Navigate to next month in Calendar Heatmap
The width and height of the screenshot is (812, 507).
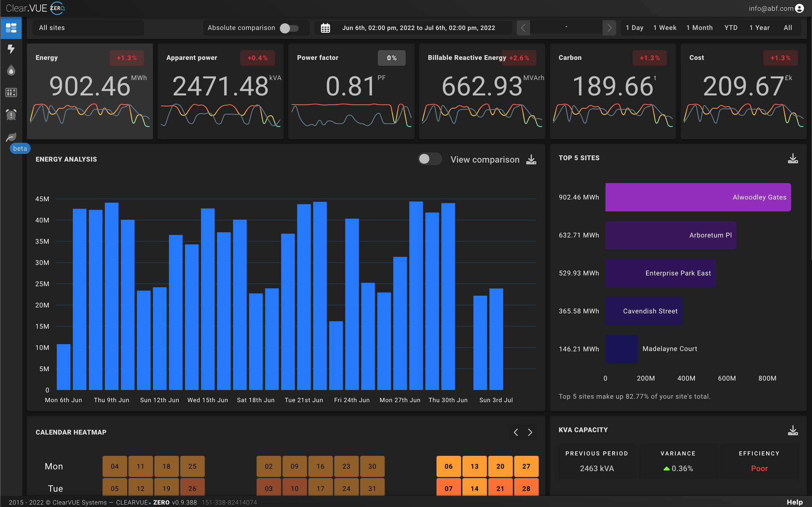530,432
